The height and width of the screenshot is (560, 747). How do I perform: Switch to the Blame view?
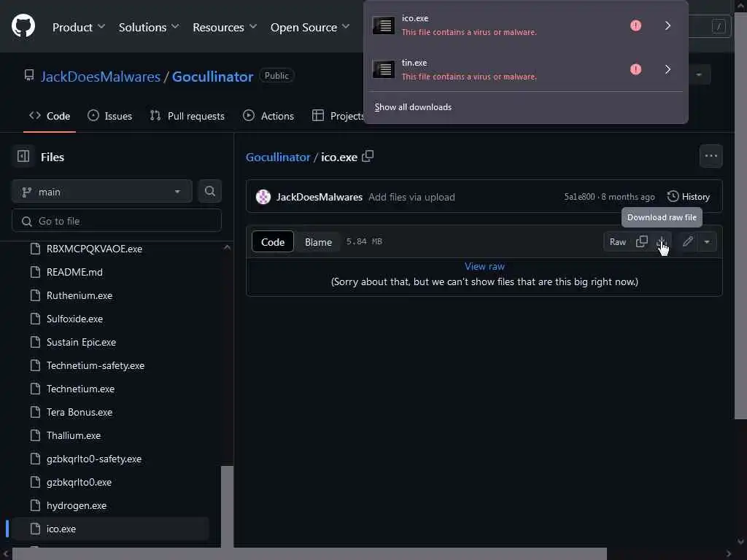318,242
